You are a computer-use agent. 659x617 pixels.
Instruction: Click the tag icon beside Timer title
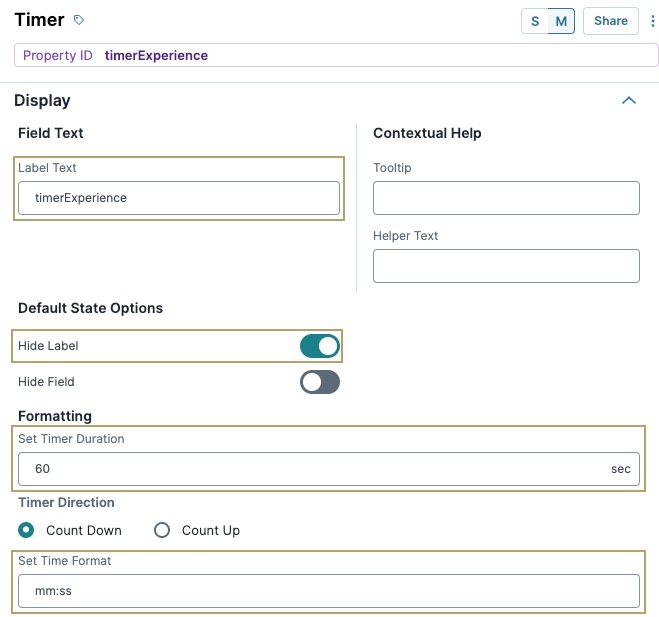tap(79, 20)
